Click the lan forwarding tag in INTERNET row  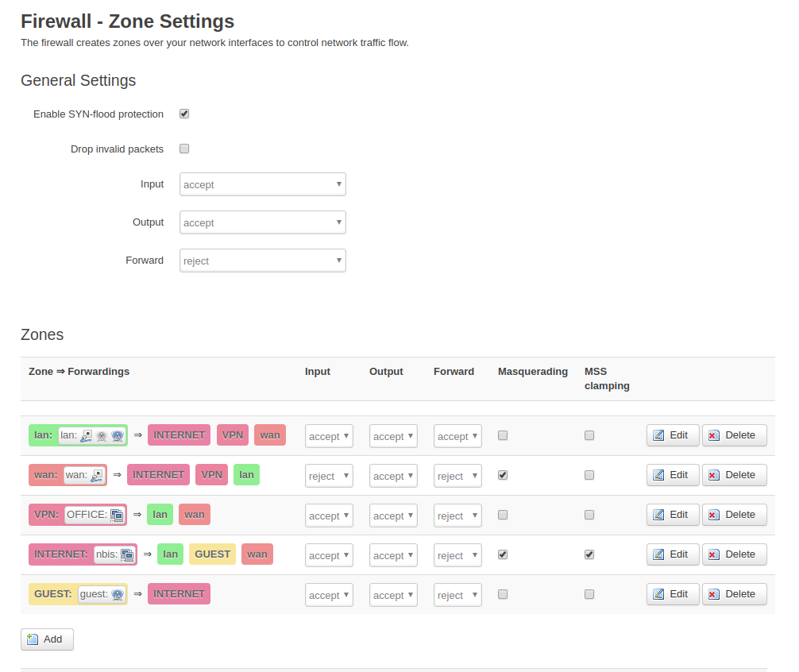click(170, 554)
